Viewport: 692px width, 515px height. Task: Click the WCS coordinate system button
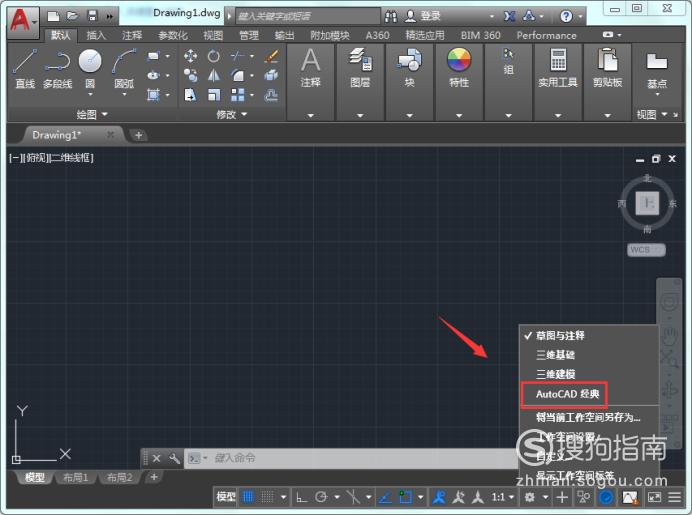646,250
